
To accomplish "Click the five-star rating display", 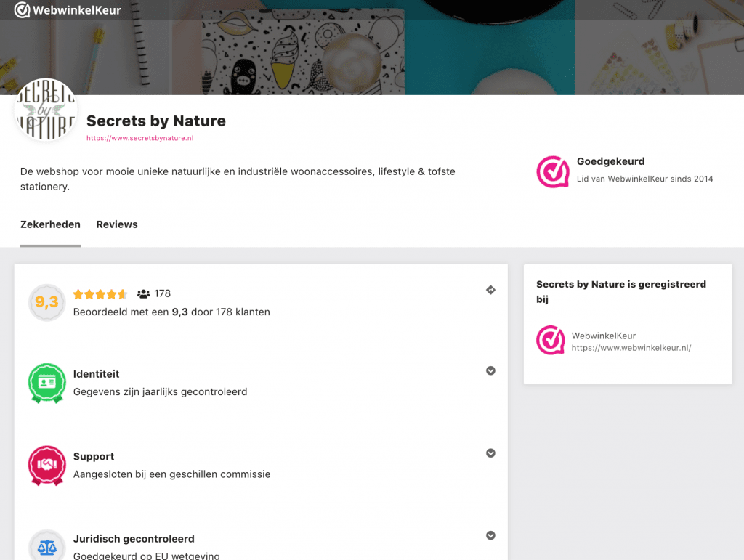I will coord(100,294).
